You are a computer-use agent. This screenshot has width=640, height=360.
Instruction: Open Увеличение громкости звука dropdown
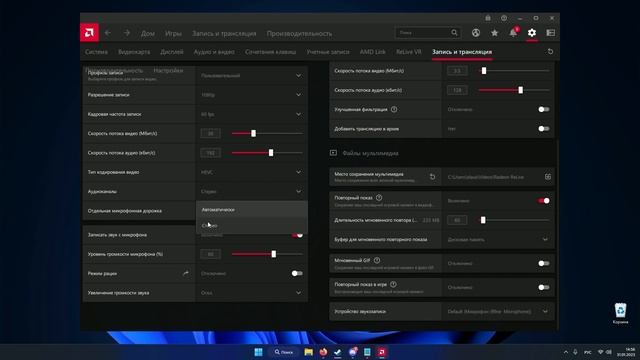coord(252,293)
